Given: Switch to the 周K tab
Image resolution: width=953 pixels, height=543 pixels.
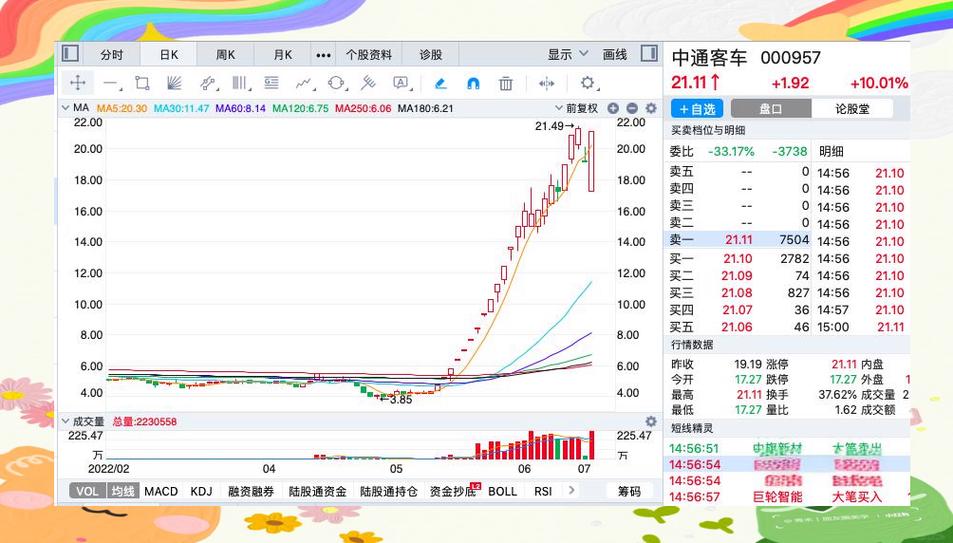Looking at the screenshot, I should 226,54.
